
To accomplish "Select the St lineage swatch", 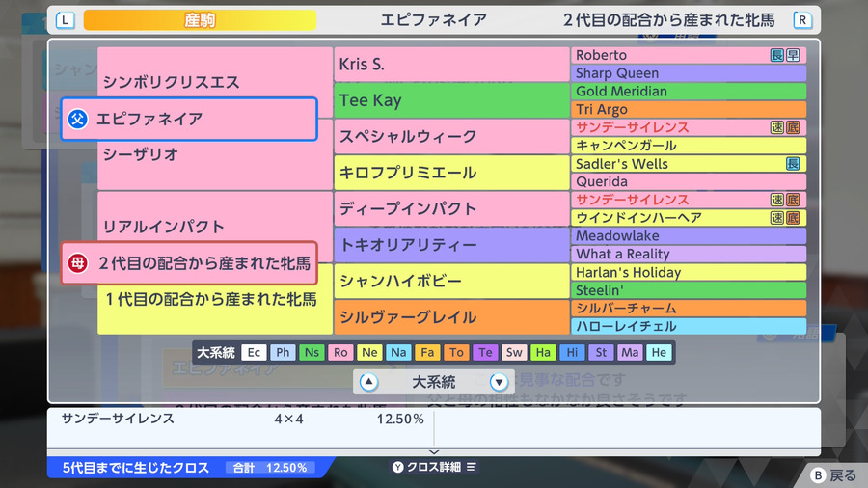I will coord(601,352).
